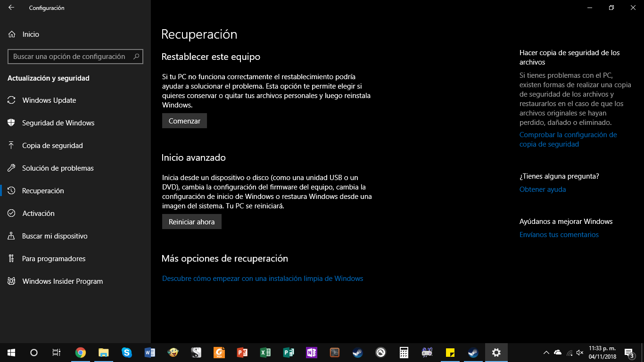Open 'Comprobar la configuración de copia de seguridad'
This screenshot has width=644, height=362.
[568, 140]
